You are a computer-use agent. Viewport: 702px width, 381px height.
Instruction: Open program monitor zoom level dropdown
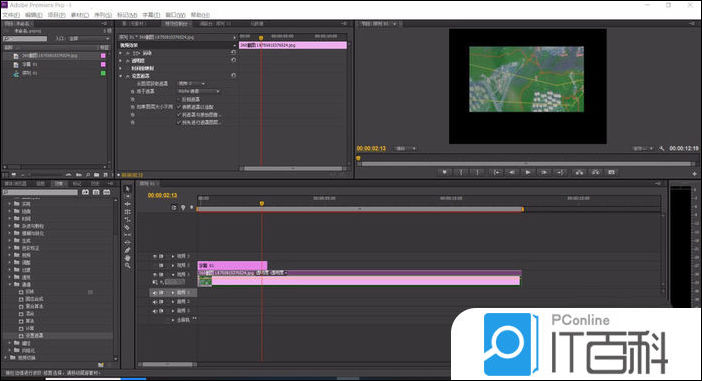tap(406, 148)
